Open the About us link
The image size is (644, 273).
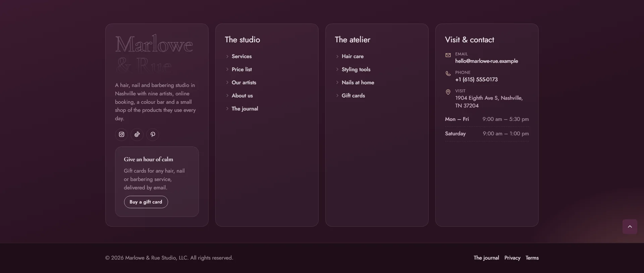click(x=242, y=96)
